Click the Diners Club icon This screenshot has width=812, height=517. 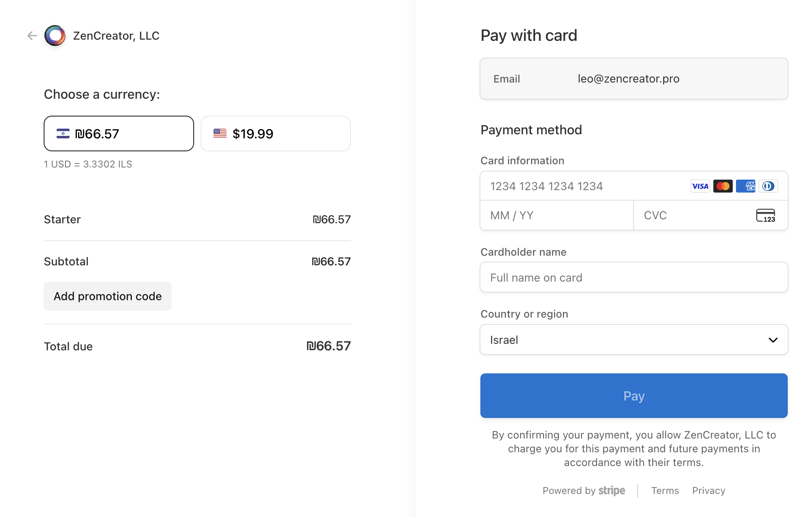[x=768, y=186]
